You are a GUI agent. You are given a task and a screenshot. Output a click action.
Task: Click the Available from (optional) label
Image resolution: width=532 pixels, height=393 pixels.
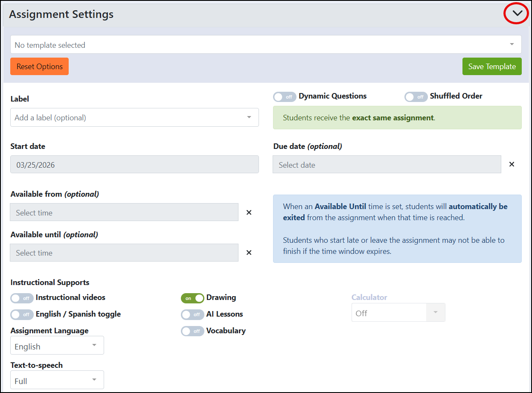coord(55,194)
